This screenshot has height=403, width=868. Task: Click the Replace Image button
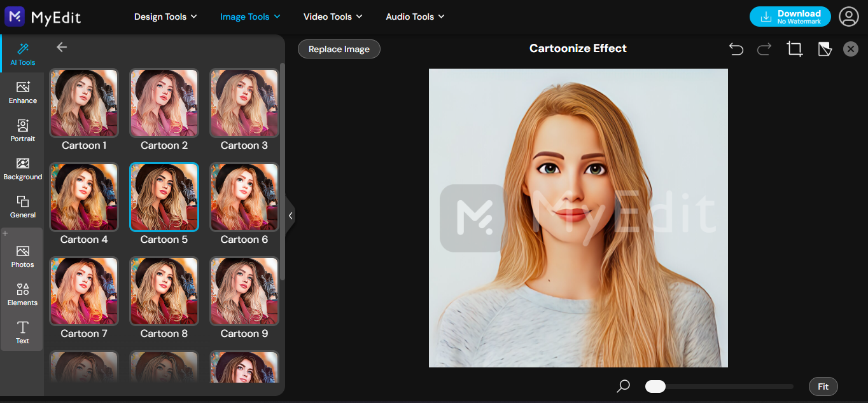[339, 49]
